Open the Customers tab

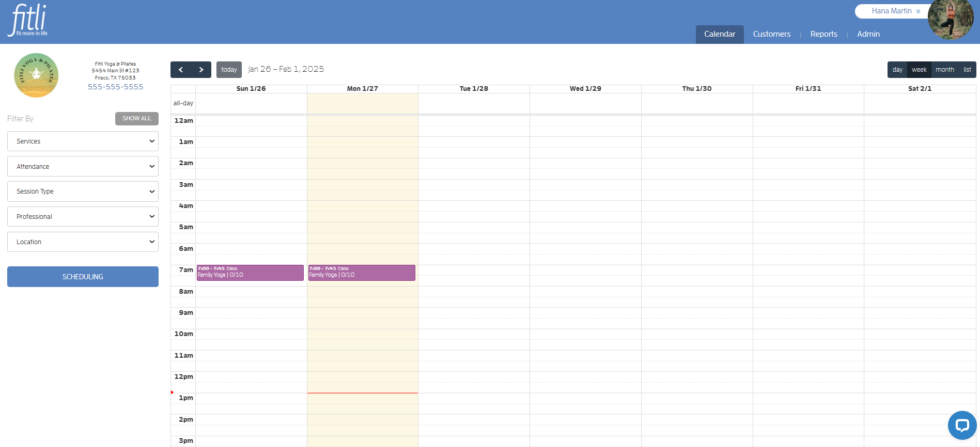coord(772,34)
